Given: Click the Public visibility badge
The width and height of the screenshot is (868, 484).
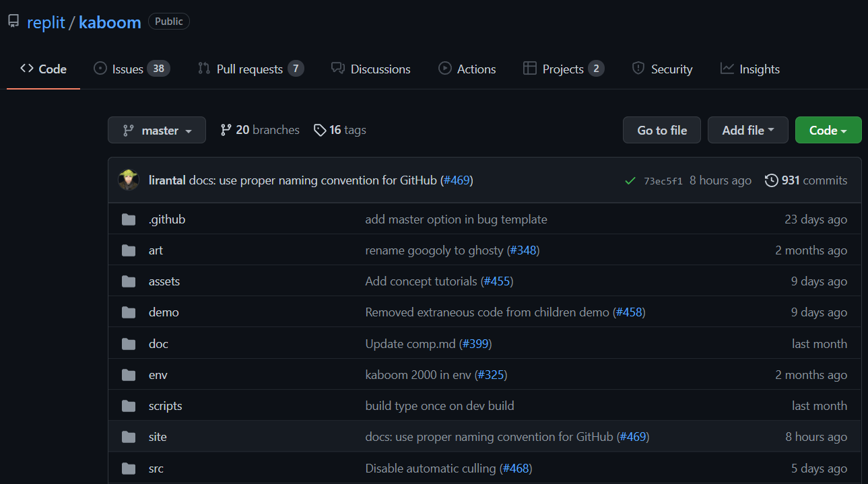Looking at the screenshot, I should tap(169, 22).
